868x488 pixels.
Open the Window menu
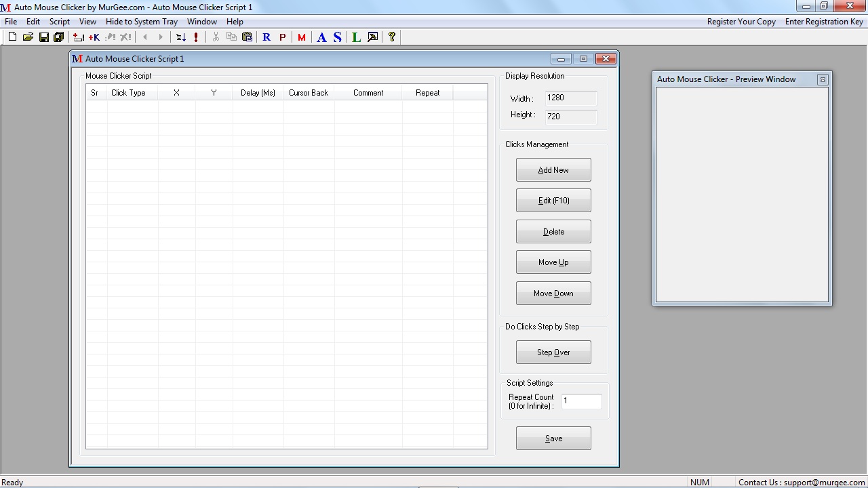pyautogui.click(x=201, y=21)
